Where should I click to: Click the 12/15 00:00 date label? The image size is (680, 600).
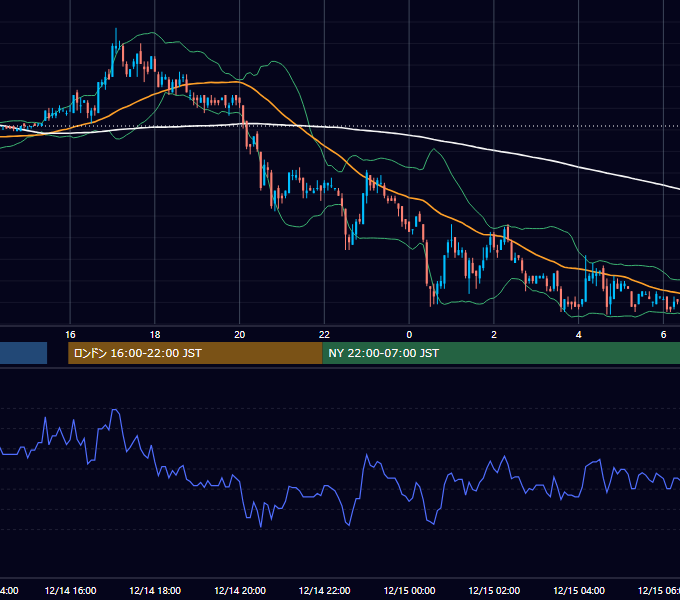(409, 590)
